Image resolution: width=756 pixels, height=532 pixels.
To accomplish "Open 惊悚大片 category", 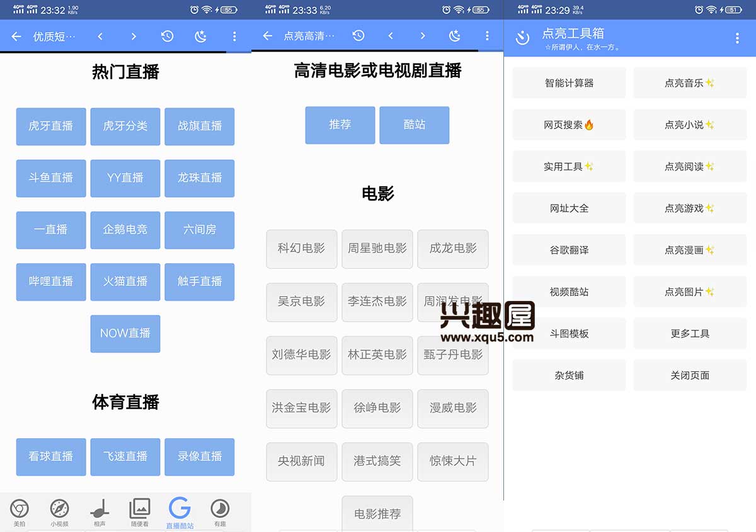I will click(x=453, y=461).
